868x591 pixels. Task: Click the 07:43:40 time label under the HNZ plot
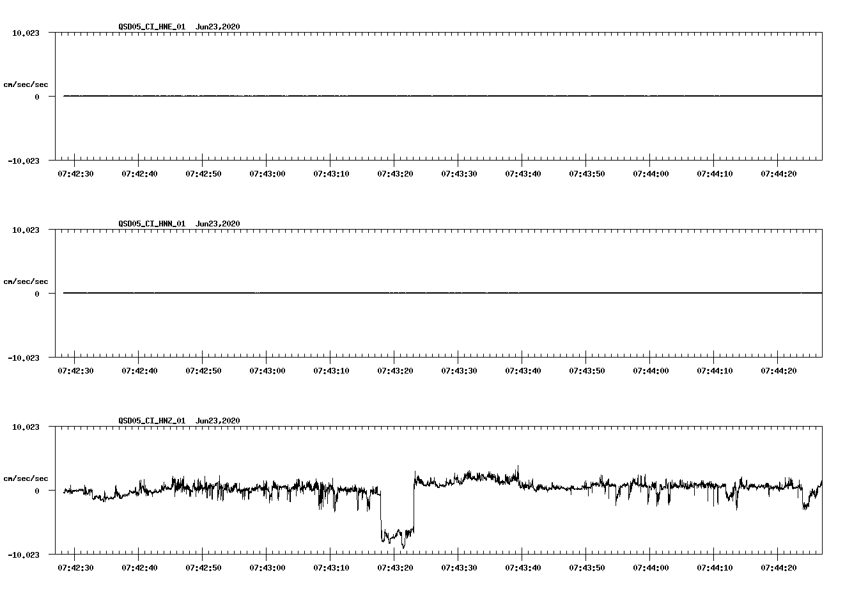523,567
